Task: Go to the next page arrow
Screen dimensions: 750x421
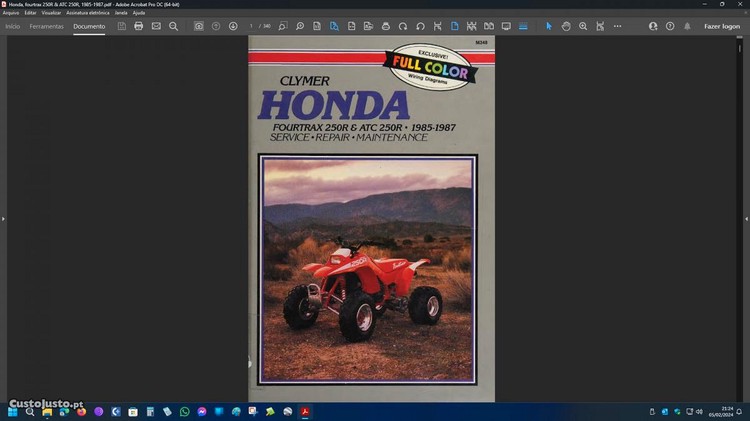Action: (x=233, y=26)
